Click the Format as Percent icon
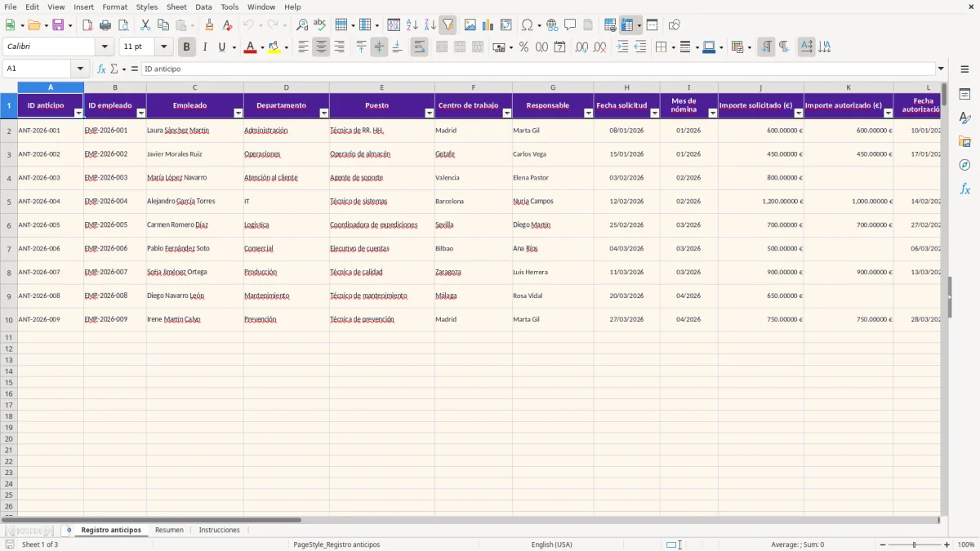The image size is (980, 551). (524, 47)
